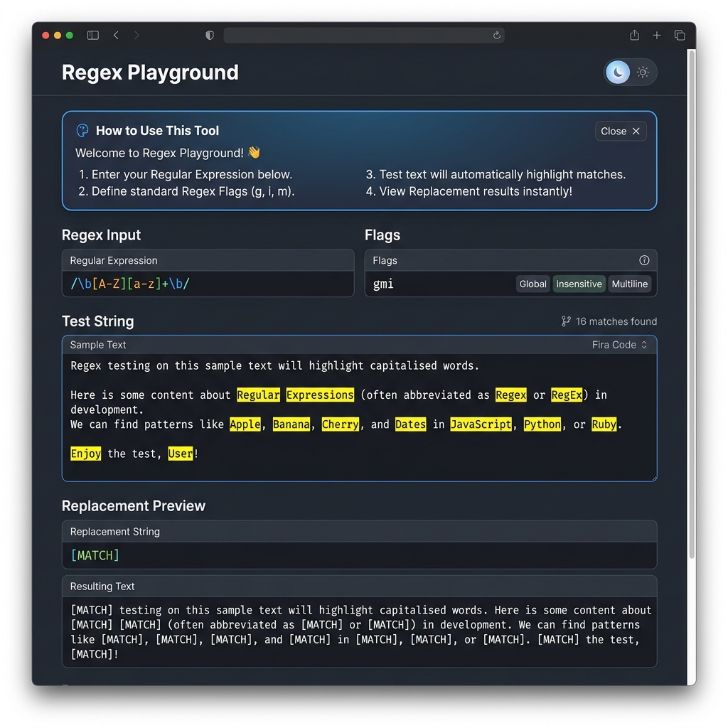Close the How to Use panel
Viewport: 728px width, 728px height.
(x=621, y=132)
